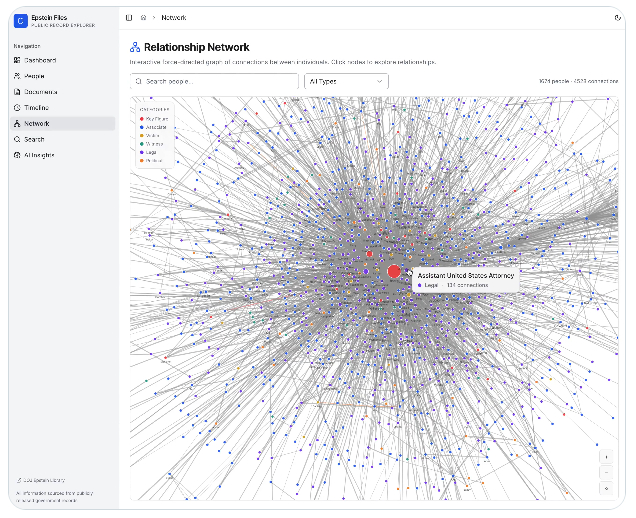The image size is (636, 518).
Task: Open the Search page from sidebar
Action: (x=34, y=139)
